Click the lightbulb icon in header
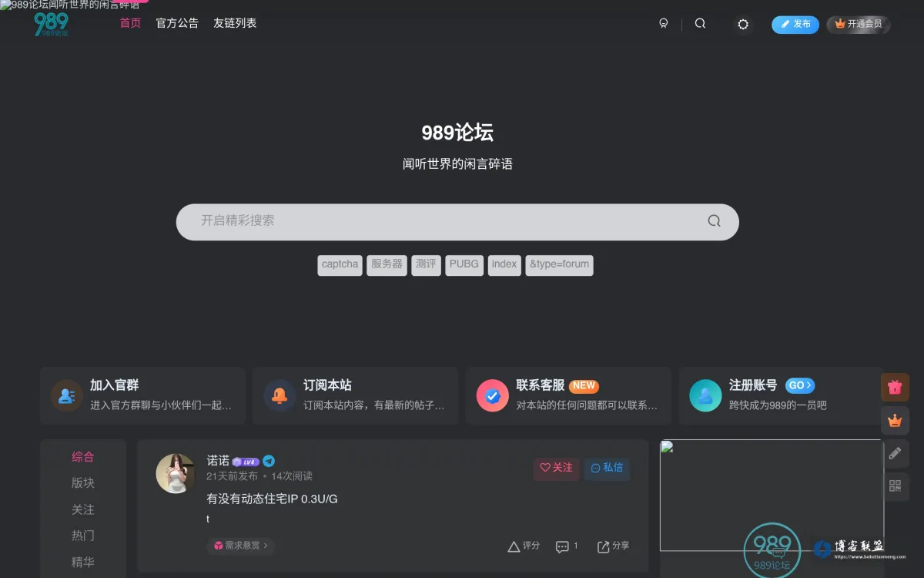The image size is (924, 578). click(x=664, y=24)
